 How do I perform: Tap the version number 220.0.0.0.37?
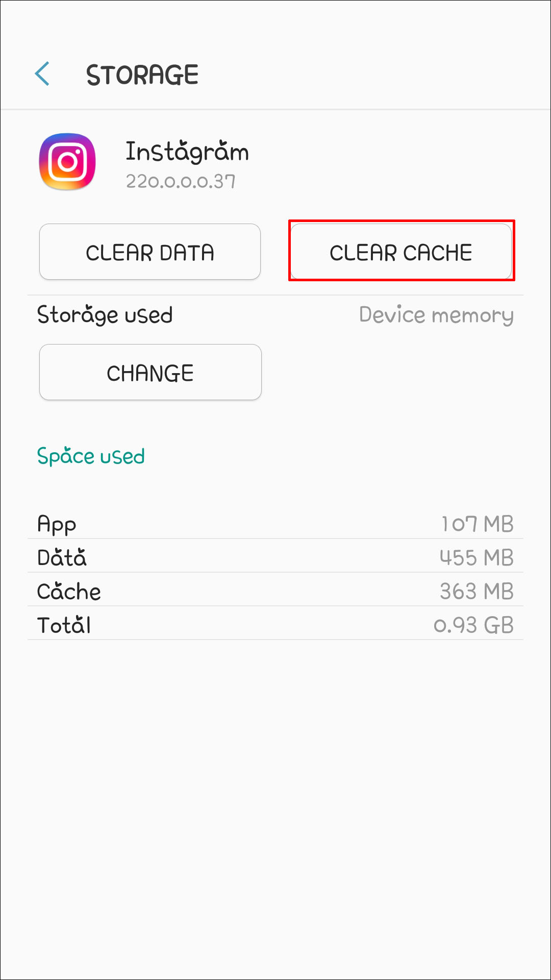pyautogui.click(x=181, y=182)
